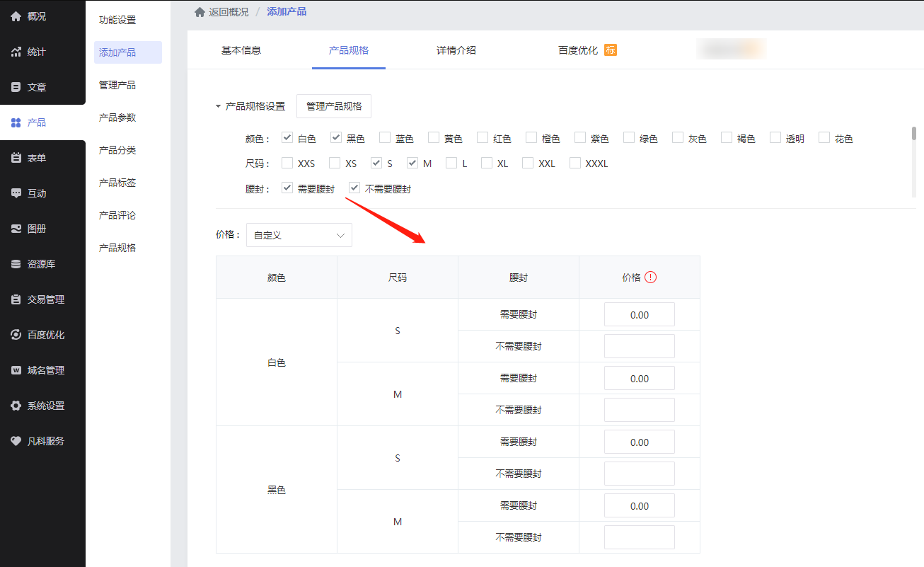Open 产品标签 in the submenu
Screen dimensions: 924x567
pos(117,183)
